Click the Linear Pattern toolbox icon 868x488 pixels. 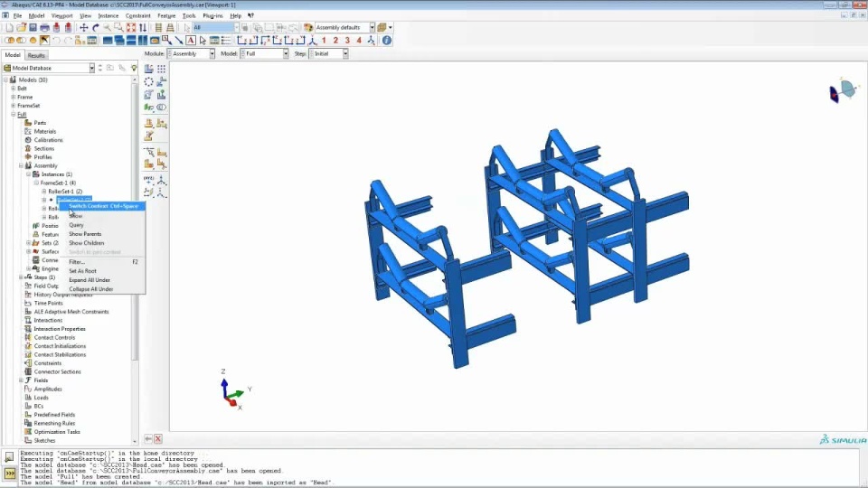point(161,70)
